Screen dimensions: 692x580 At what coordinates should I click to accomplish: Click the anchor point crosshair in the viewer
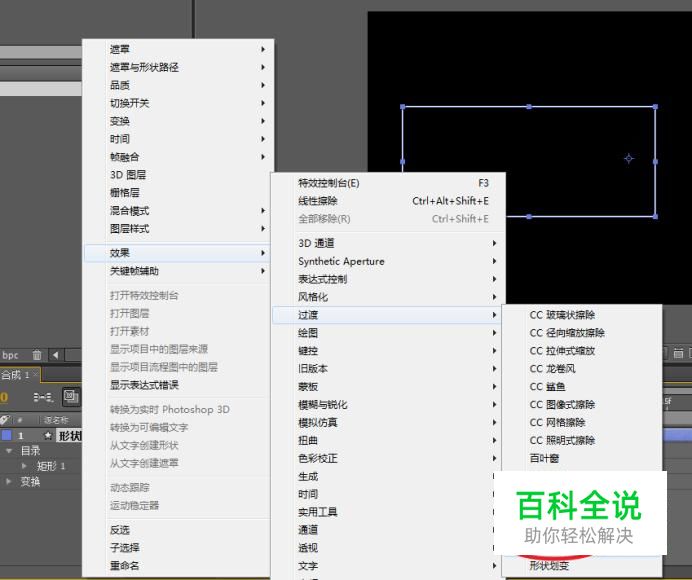coord(629,158)
